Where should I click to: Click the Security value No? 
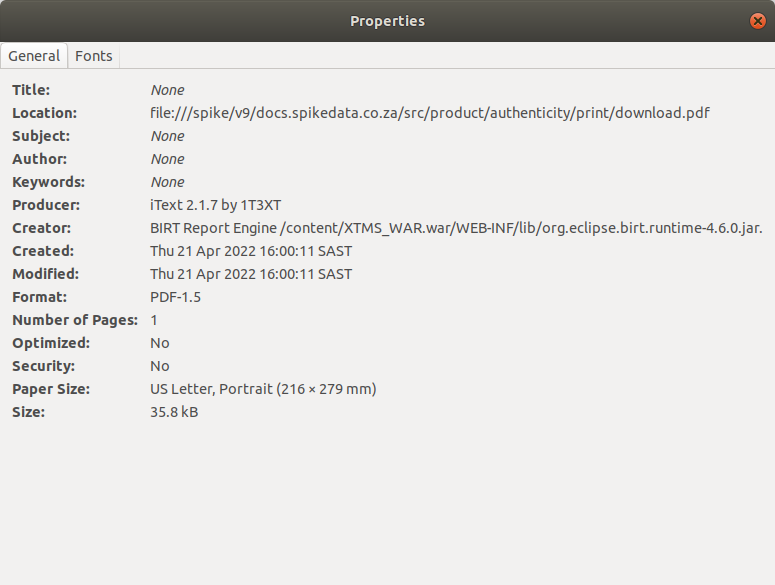click(160, 366)
